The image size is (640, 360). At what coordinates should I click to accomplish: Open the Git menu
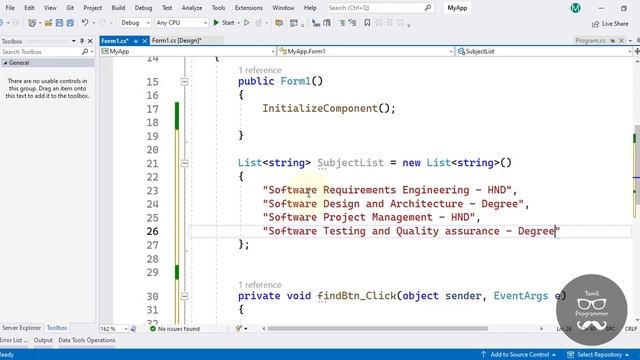pyautogui.click(x=70, y=8)
